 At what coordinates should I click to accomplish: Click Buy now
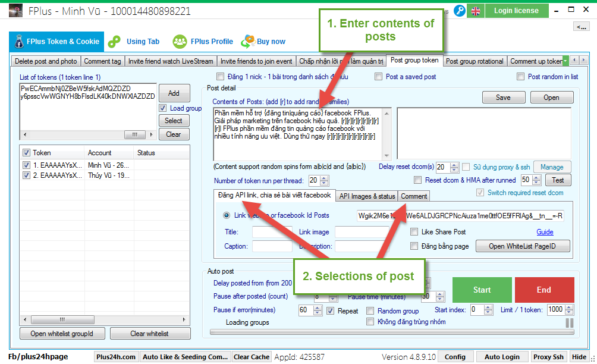click(x=263, y=42)
